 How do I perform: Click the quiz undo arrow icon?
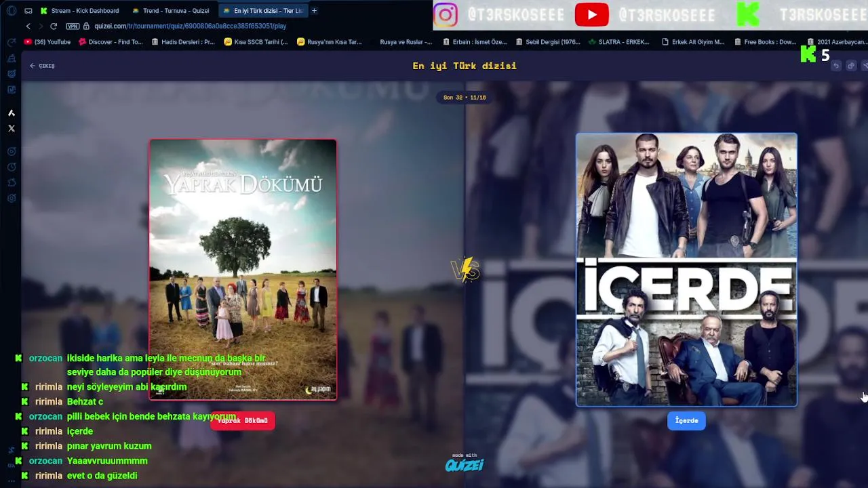(836, 66)
